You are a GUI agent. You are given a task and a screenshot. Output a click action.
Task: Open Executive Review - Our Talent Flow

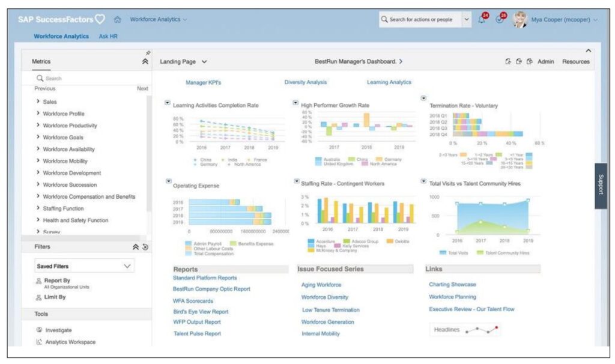pyautogui.click(x=471, y=309)
